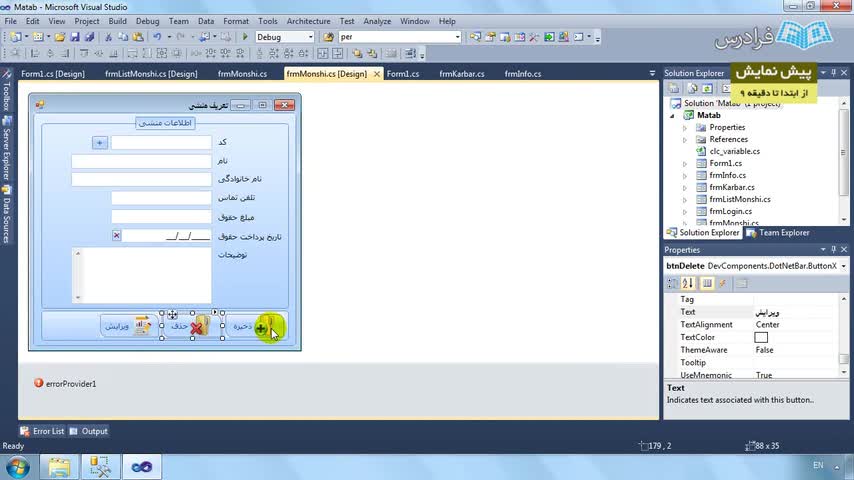Image resolution: width=854 pixels, height=480 pixels.
Task: Click the Copy toolbar icon
Action: (123, 37)
